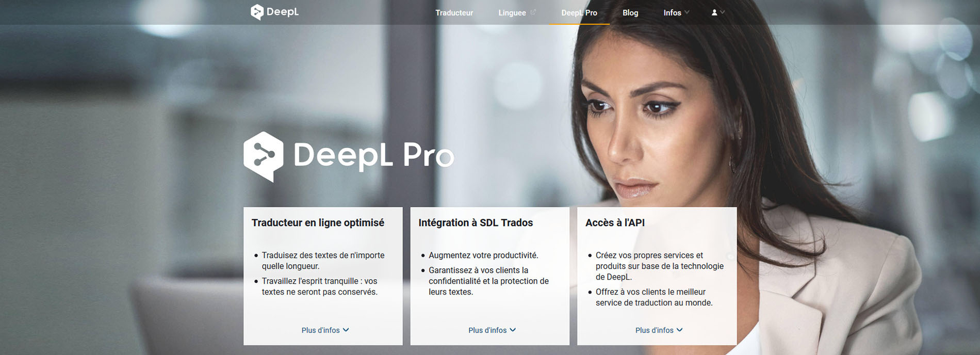Open the Traducteur menu item

[x=454, y=13]
